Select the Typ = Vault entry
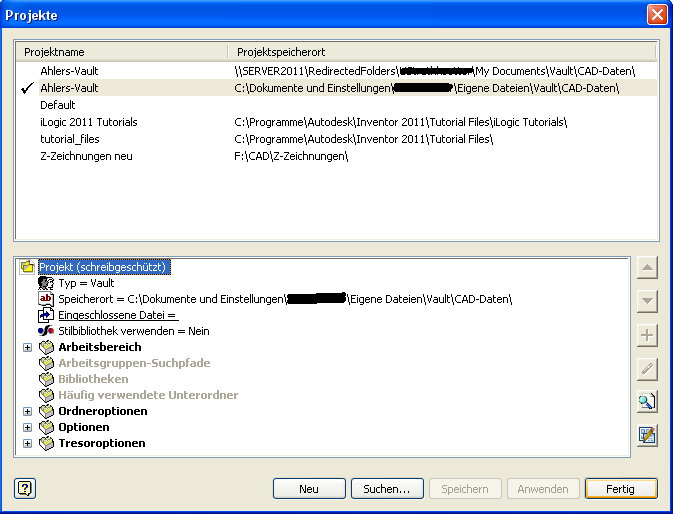Image resolution: width=673 pixels, height=515 pixels. 86,283
